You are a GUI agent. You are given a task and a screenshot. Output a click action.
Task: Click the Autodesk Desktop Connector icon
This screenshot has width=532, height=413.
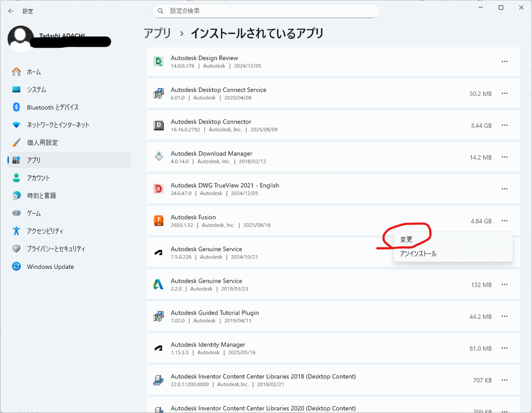pyautogui.click(x=159, y=125)
